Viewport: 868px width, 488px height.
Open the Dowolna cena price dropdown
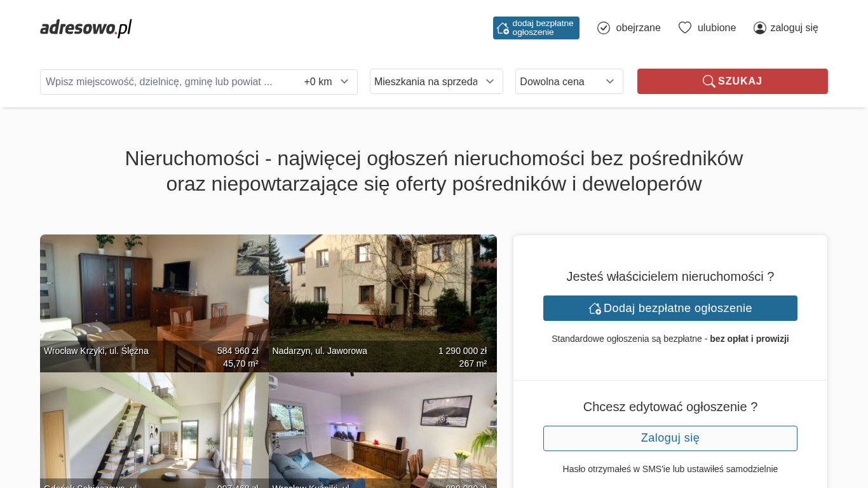569,81
